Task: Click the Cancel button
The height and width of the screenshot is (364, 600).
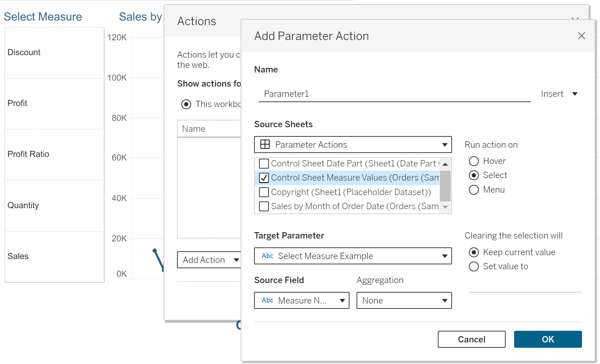Action: 472,339
